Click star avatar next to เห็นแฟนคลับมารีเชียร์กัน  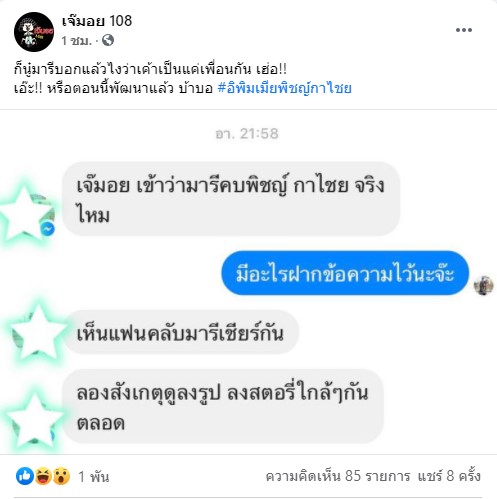(x=37, y=333)
